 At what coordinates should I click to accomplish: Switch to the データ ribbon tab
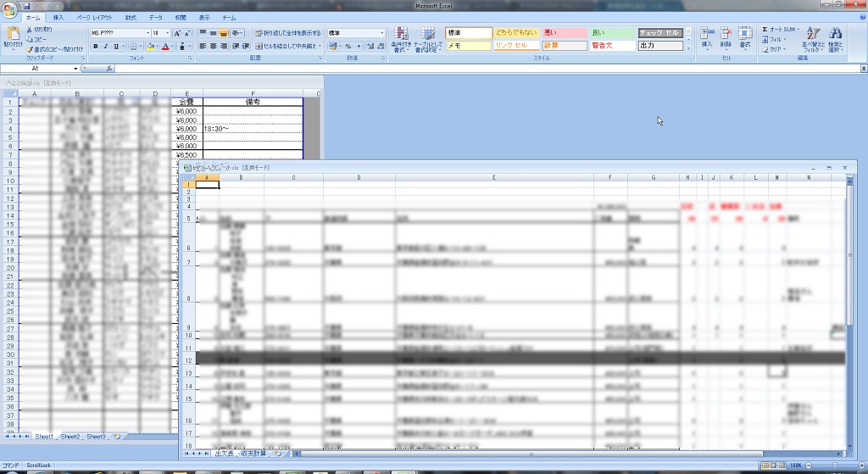coord(156,18)
